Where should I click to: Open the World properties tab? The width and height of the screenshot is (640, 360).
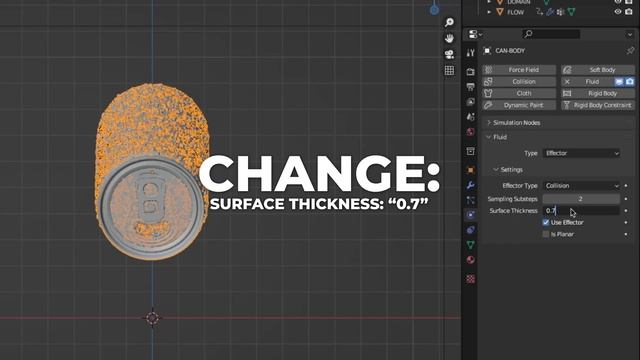pos(471,132)
